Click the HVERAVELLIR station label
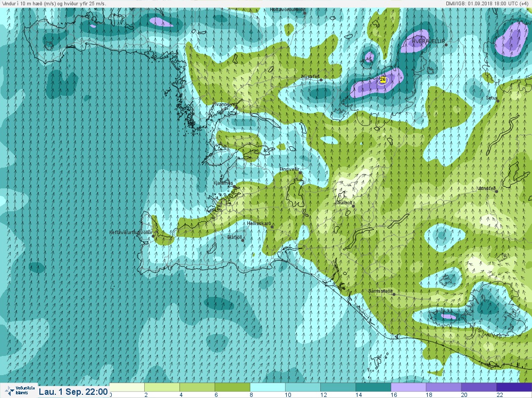Image resolution: width=532 pixels, height=398 pixels. (x=428, y=41)
